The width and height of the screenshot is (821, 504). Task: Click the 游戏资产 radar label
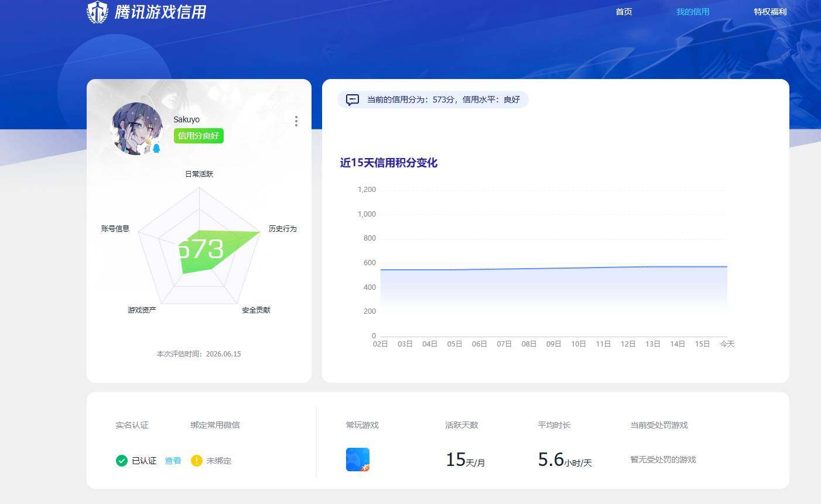pyautogui.click(x=142, y=310)
